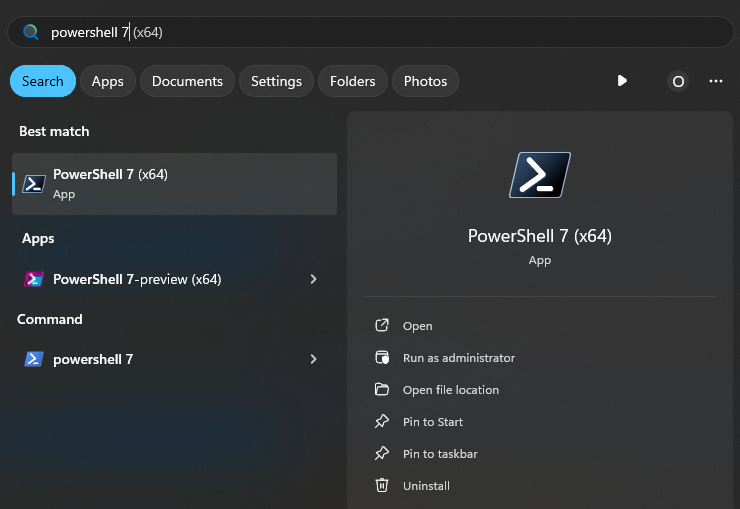Click the Open action arrow icon

(382, 325)
